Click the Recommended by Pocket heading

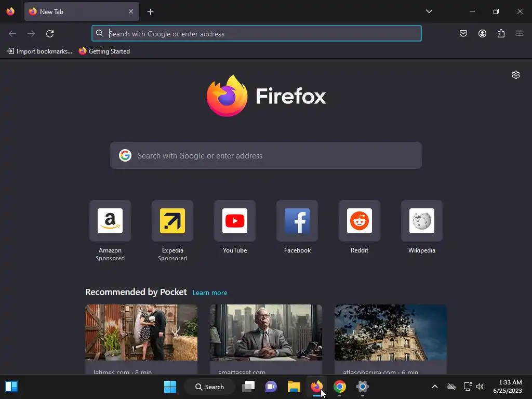(136, 292)
